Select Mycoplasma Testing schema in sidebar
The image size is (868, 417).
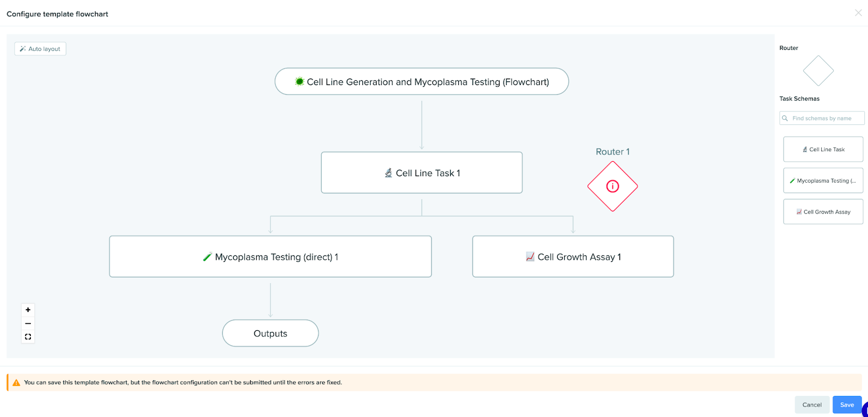pos(823,181)
